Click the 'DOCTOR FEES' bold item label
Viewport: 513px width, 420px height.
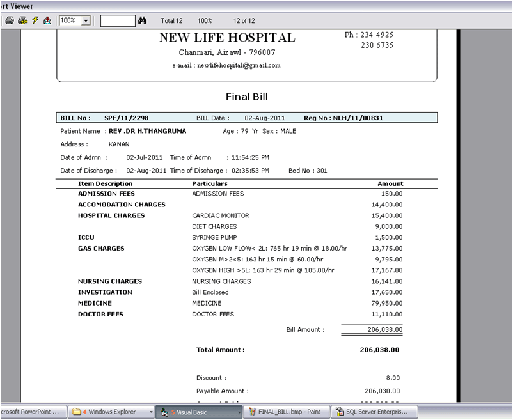pos(100,314)
